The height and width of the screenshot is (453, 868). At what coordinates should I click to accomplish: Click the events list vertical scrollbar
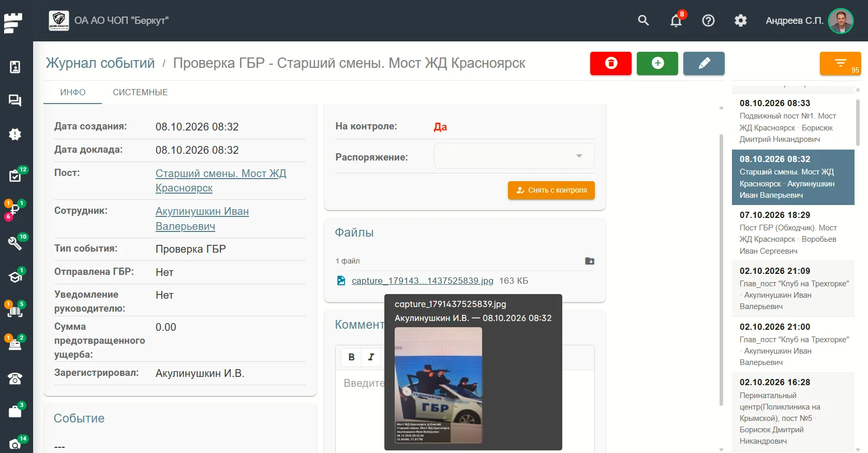point(858,122)
